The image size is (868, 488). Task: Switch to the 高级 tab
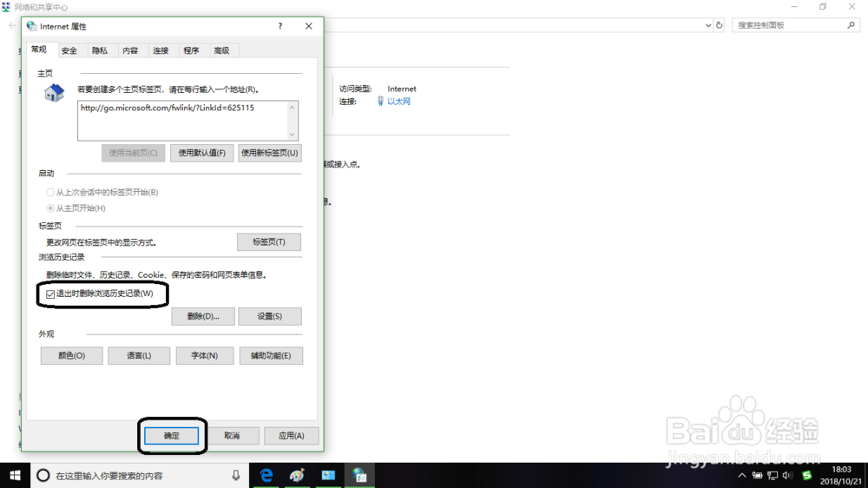[221, 50]
